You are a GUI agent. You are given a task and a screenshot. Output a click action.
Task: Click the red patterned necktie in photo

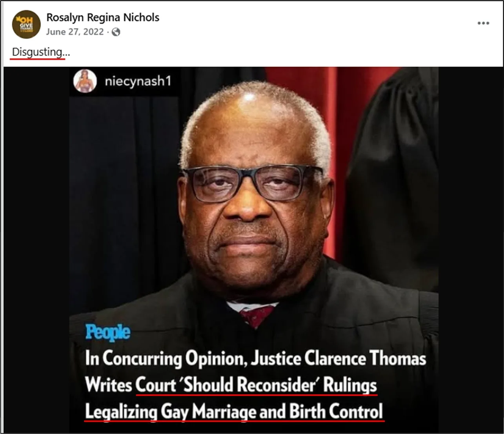coord(257,315)
